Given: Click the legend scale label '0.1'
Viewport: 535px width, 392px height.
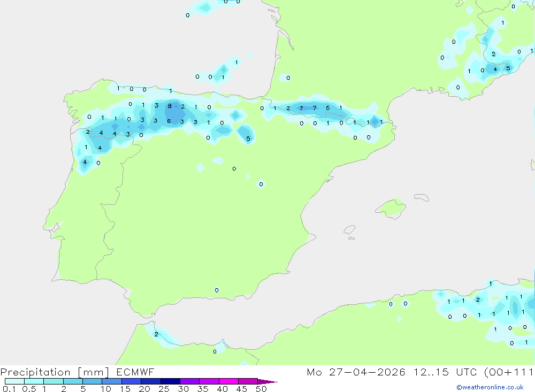Looking at the screenshot, I should 9,389.
